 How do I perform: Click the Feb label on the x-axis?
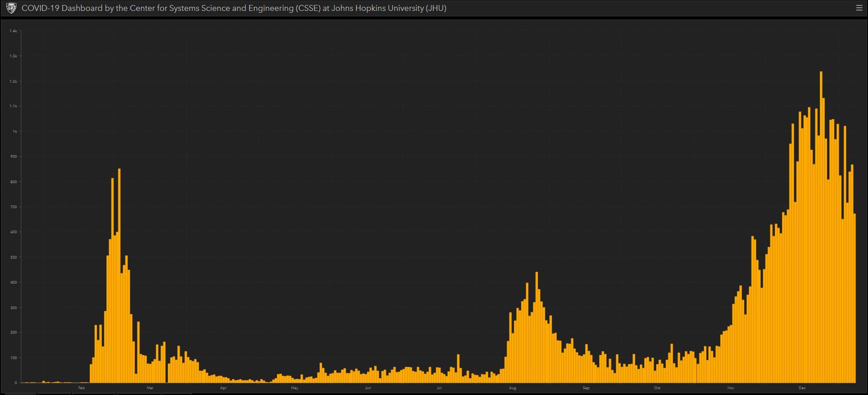point(81,388)
